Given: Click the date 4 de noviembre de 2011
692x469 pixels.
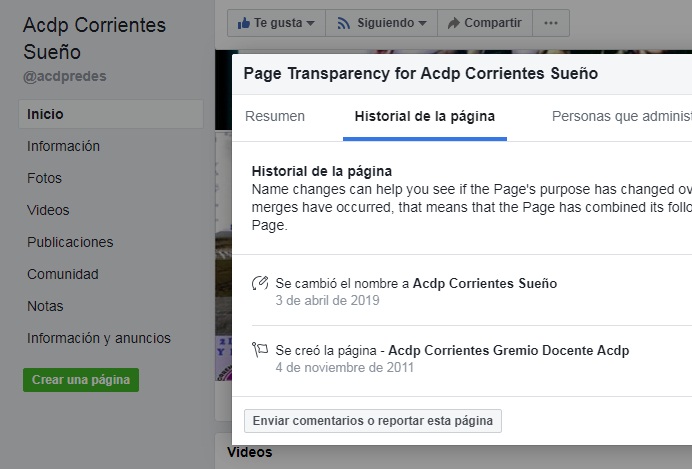Looking at the screenshot, I should pos(344,368).
